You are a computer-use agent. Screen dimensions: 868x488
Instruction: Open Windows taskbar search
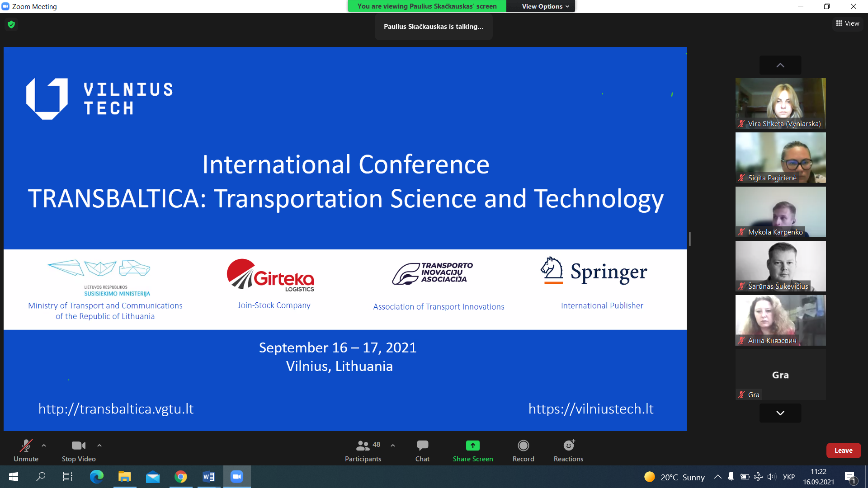41,477
